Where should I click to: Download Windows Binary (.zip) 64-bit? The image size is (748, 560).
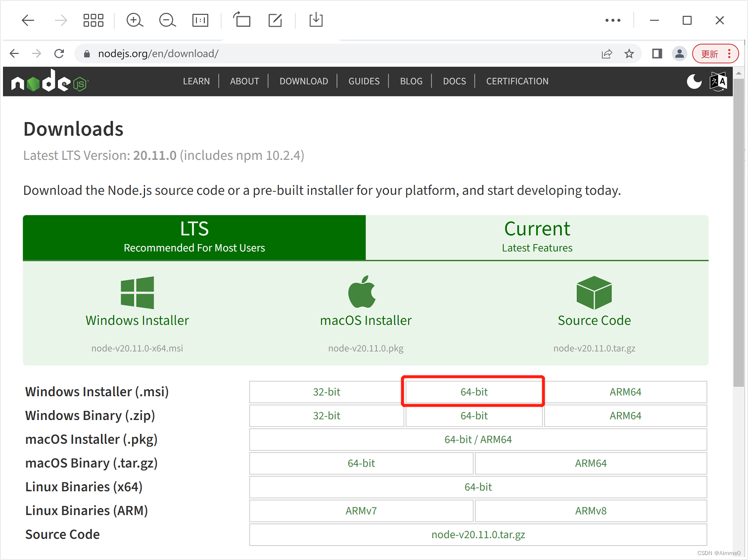pyautogui.click(x=474, y=416)
